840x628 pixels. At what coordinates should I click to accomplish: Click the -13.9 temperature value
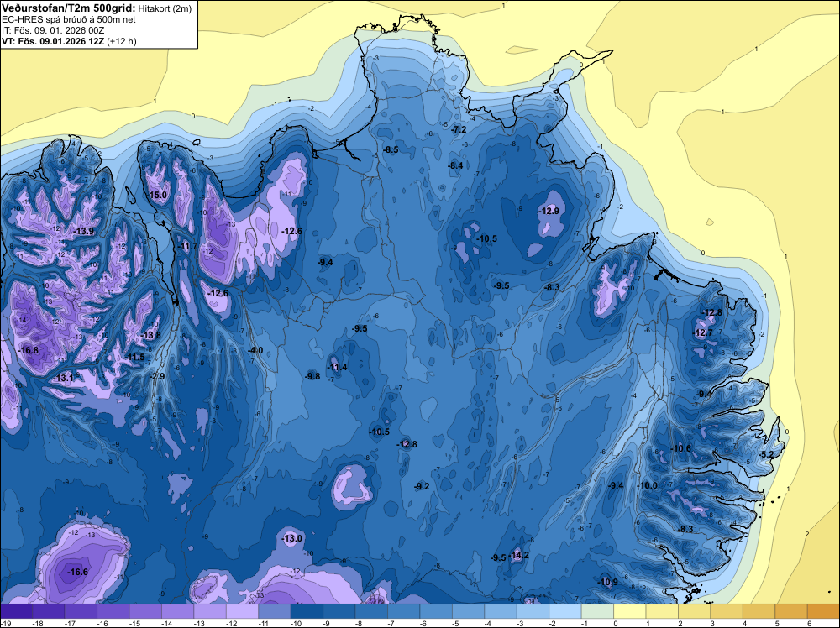pos(84,231)
